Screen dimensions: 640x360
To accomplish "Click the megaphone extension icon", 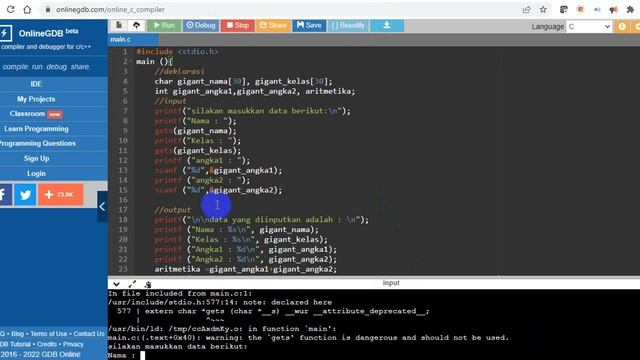I will pyautogui.click(x=613, y=9).
